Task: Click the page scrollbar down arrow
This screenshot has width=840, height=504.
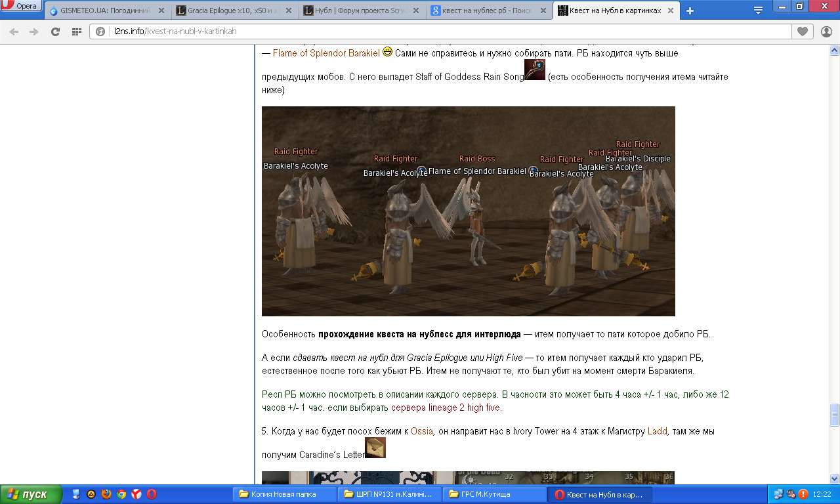Action: tap(834, 478)
